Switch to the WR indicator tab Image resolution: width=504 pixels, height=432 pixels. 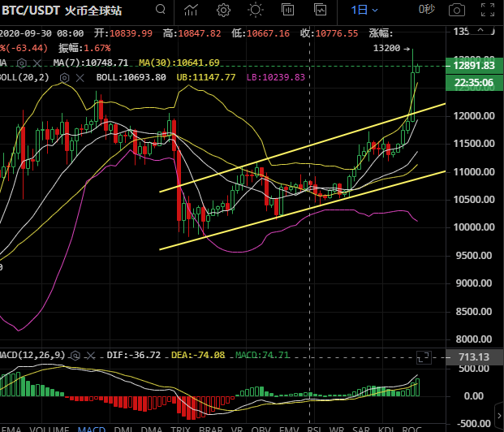click(x=337, y=429)
